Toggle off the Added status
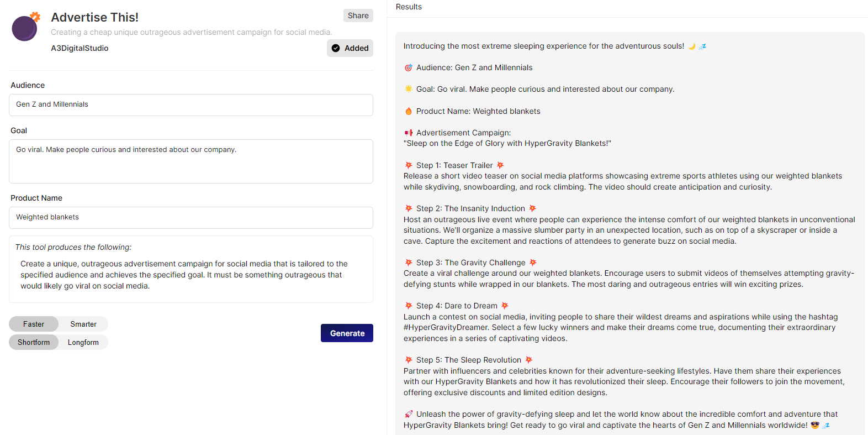Screen dimensions: 868x435 pyautogui.click(x=350, y=48)
